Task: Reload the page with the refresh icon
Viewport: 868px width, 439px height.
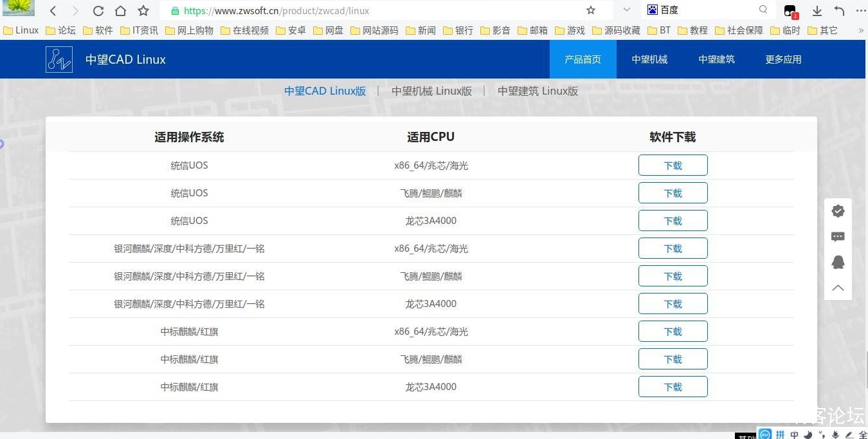Action: [x=98, y=10]
